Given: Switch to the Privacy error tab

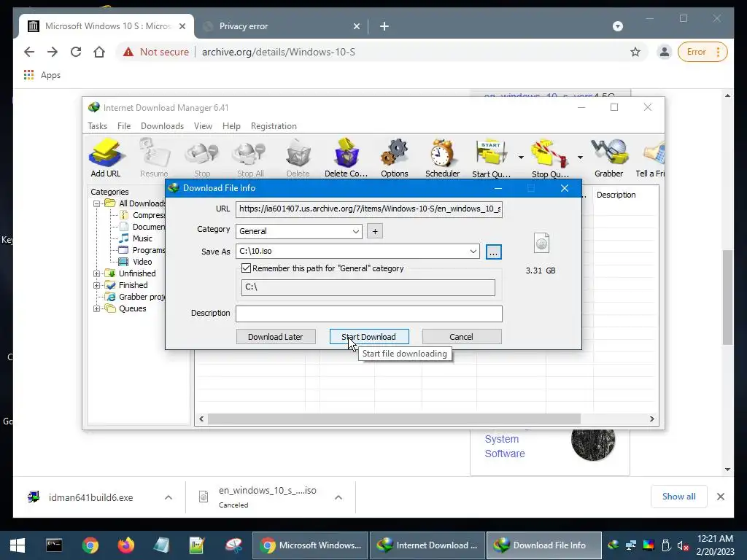Looking at the screenshot, I should click(281, 26).
